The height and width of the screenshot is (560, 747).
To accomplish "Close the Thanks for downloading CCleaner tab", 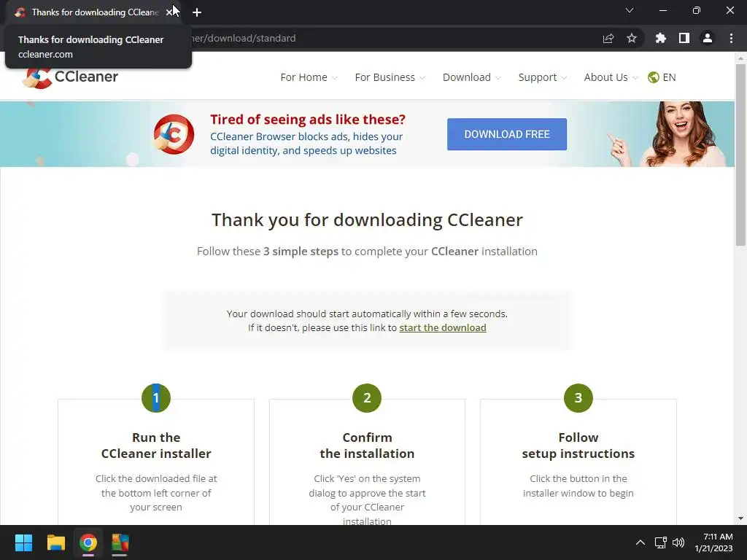I will point(169,12).
